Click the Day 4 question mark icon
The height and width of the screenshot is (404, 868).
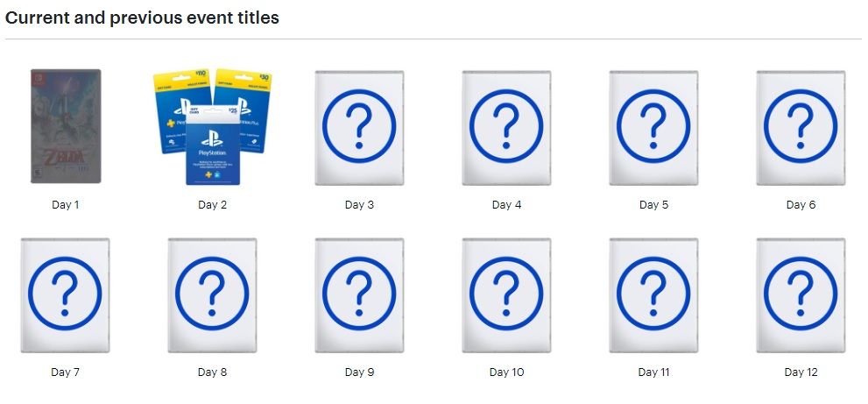click(506, 127)
